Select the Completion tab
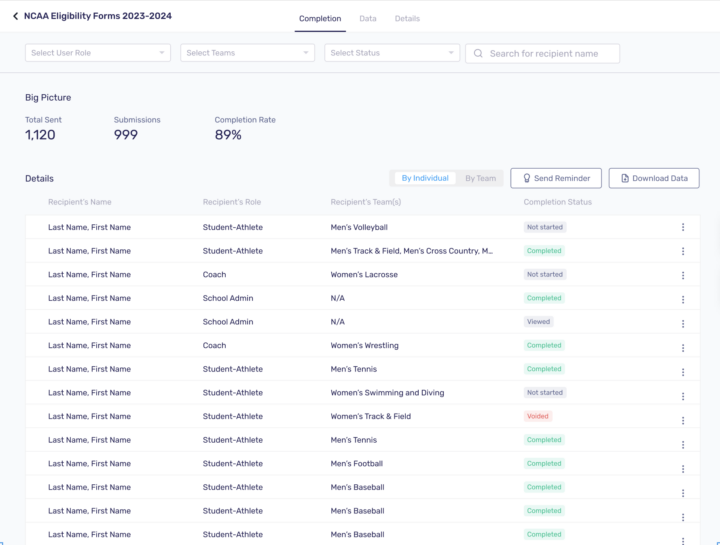720x545 pixels. (320, 19)
